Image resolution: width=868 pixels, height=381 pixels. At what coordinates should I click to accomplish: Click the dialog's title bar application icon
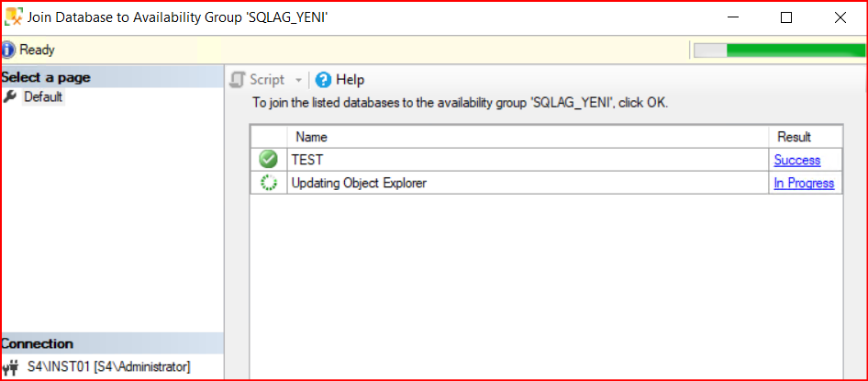(x=15, y=17)
